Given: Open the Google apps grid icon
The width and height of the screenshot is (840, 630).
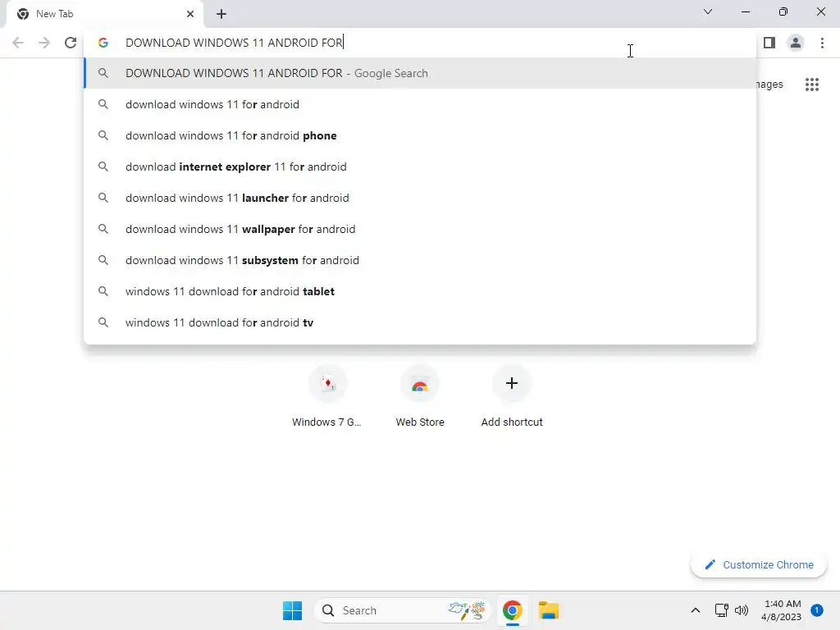Looking at the screenshot, I should 812,84.
